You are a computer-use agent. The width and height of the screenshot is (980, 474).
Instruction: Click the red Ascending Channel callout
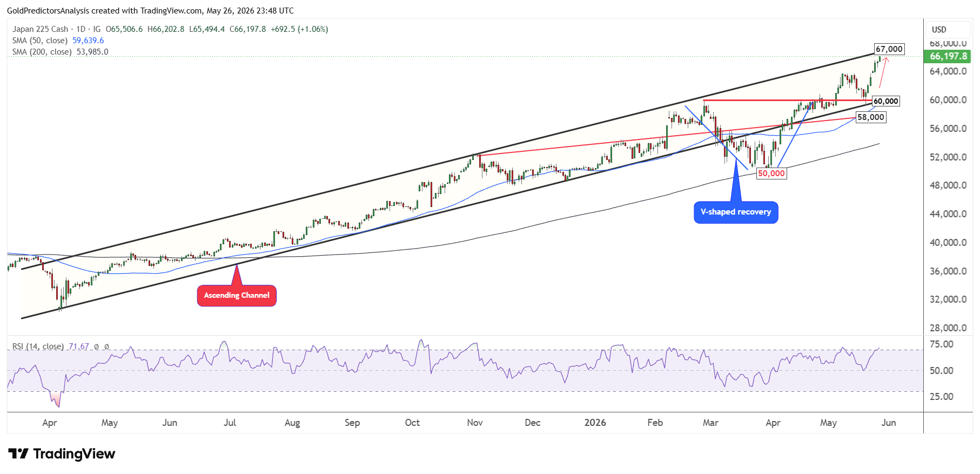[x=237, y=296]
